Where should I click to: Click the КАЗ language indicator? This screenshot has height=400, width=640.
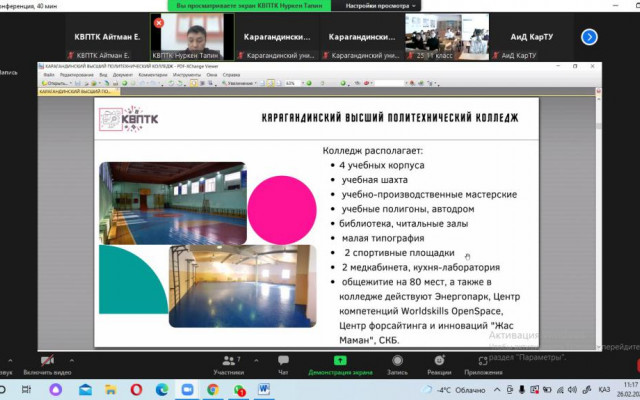(604, 390)
